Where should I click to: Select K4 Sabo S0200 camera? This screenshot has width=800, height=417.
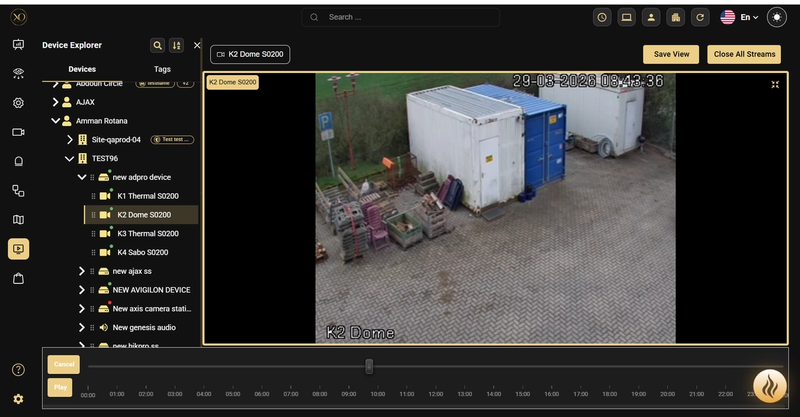(x=141, y=252)
